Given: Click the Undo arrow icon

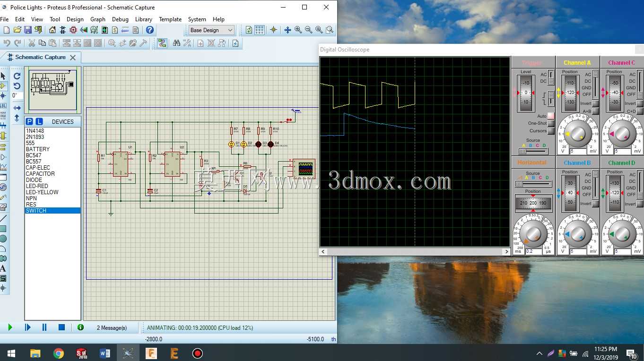Looking at the screenshot, I should (7, 43).
